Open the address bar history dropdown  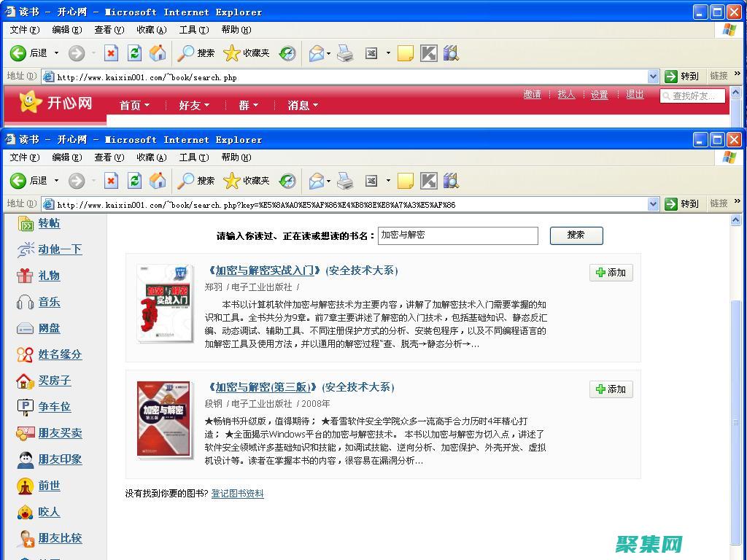pos(654,203)
